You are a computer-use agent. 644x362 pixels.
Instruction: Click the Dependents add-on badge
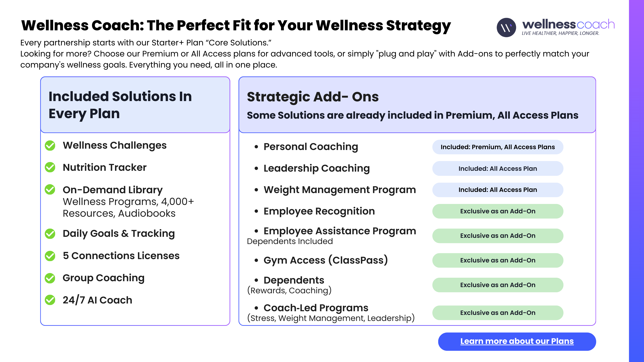click(497, 285)
